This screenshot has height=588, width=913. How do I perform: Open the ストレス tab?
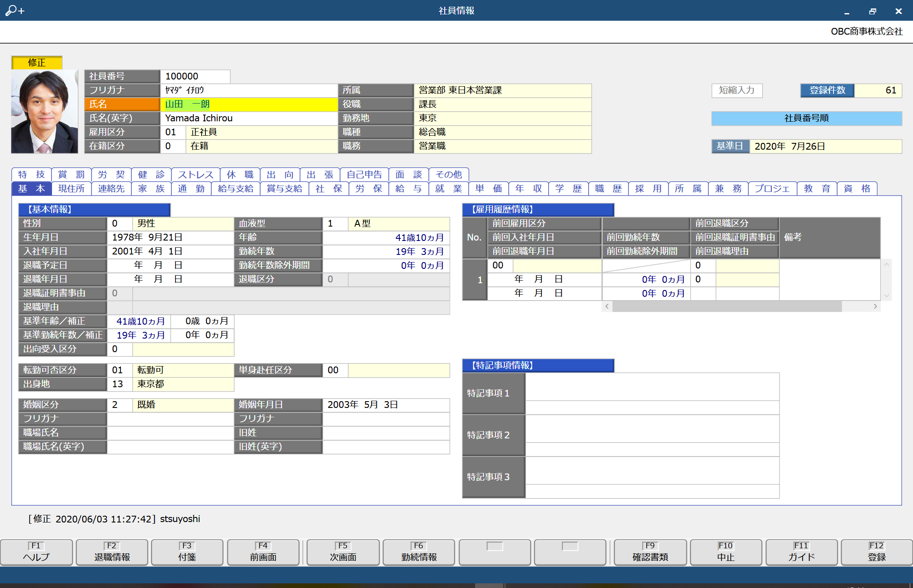click(x=195, y=175)
